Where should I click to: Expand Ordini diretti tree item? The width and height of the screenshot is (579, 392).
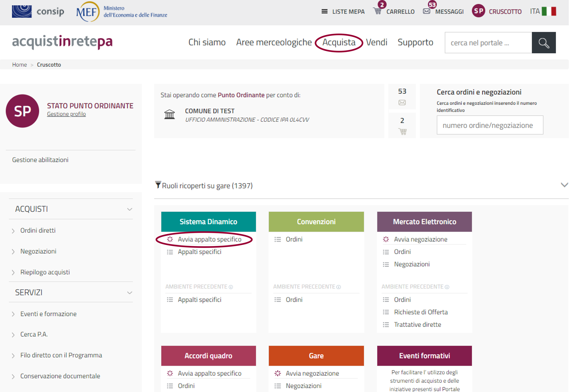(x=13, y=231)
